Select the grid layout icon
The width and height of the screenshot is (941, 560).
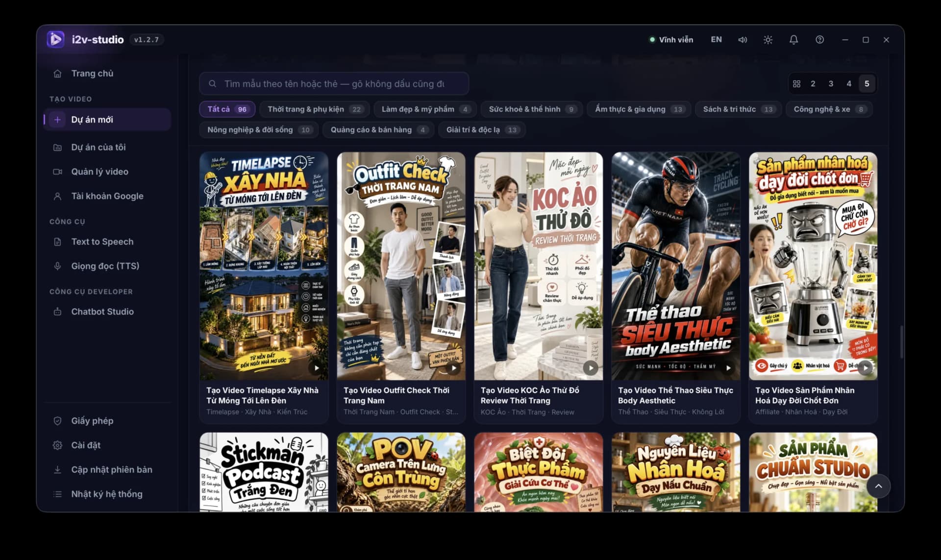pyautogui.click(x=796, y=84)
